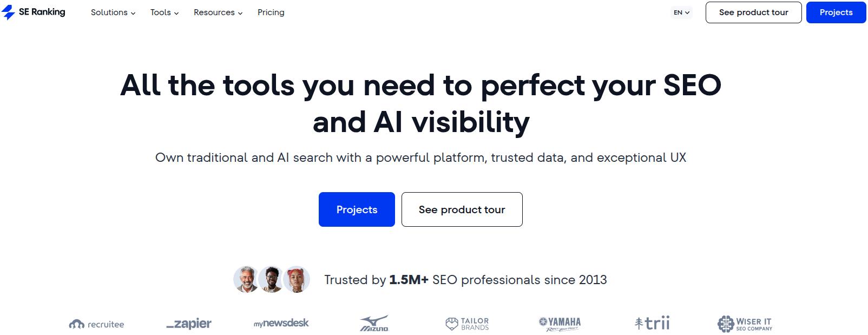Click the Zapier partner logo
Screen dimensions: 868x335
(189, 324)
